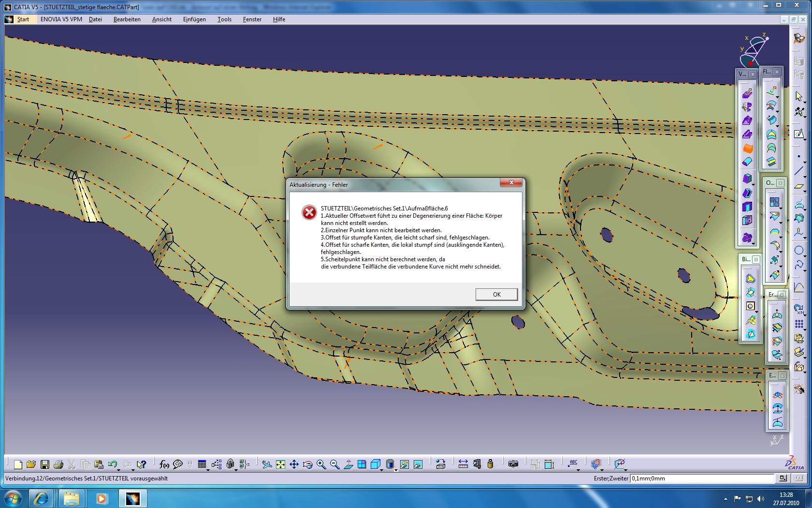The width and height of the screenshot is (812, 508).
Task: Close the Fl... floating palette
Action: point(777,72)
